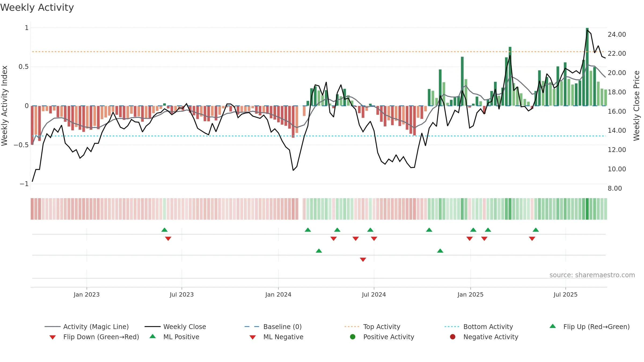The image size is (644, 362).
Task: Click the Jul 2023 x-axis label
Action: (182, 294)
